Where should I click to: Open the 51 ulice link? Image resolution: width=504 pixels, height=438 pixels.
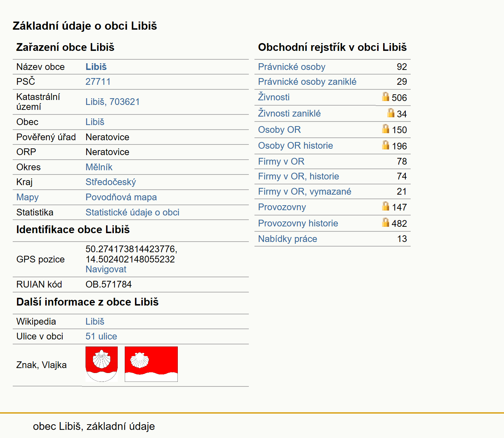click(x=101, y=336)
